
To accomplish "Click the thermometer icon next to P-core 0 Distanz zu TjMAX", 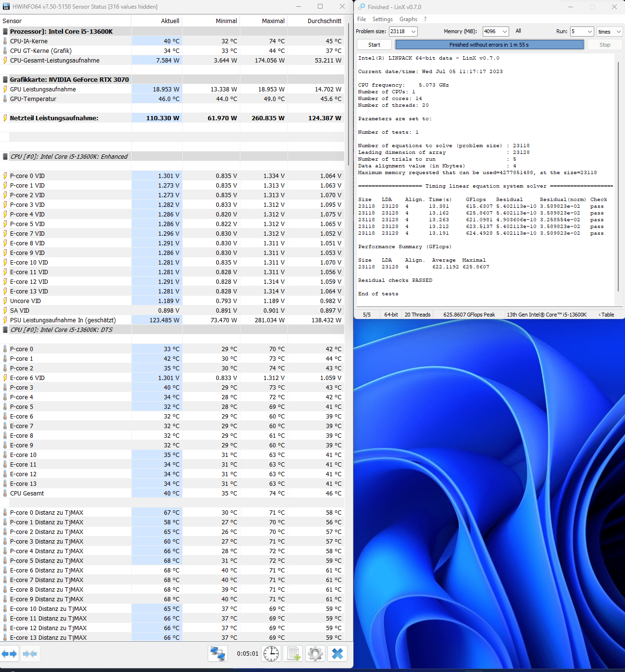I will pyautogui.click(x=5, y=512).
